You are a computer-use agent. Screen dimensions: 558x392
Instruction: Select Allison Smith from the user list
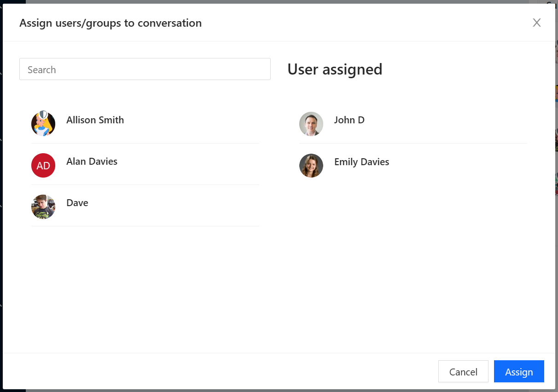pos(95,120)
